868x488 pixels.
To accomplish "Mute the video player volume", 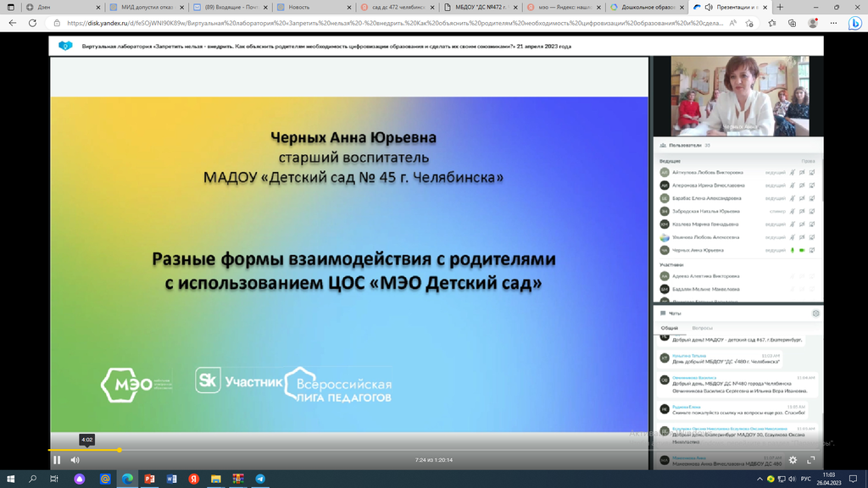I will click(x=75, y=460).
